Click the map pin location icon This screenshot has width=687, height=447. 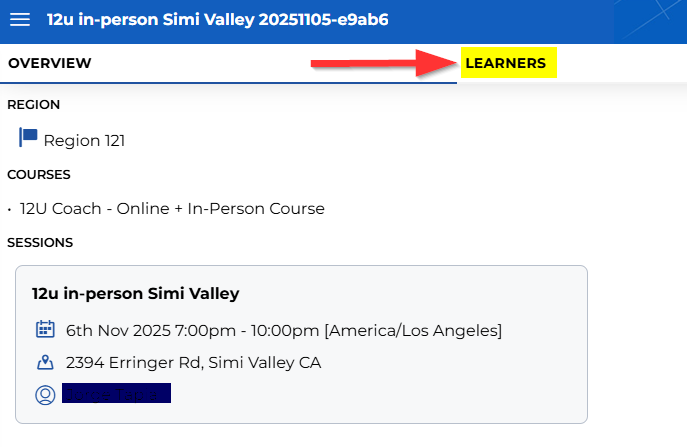tap(45, 362)
